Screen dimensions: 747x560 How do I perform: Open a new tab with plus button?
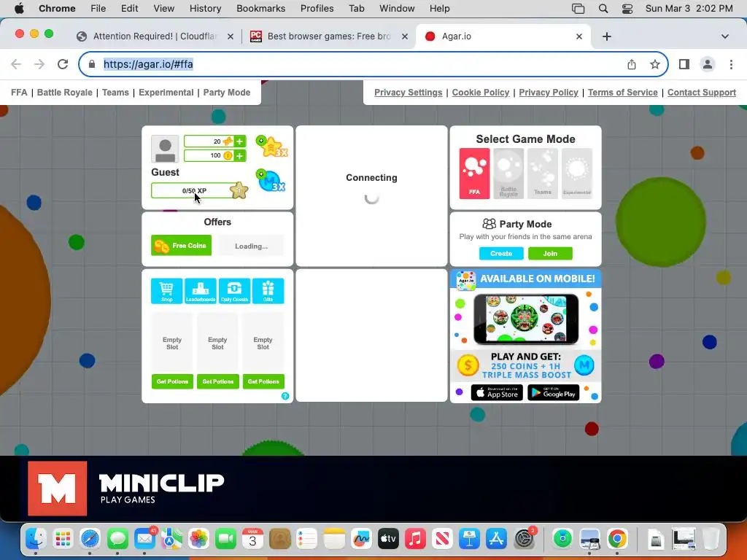coord(606,36)
